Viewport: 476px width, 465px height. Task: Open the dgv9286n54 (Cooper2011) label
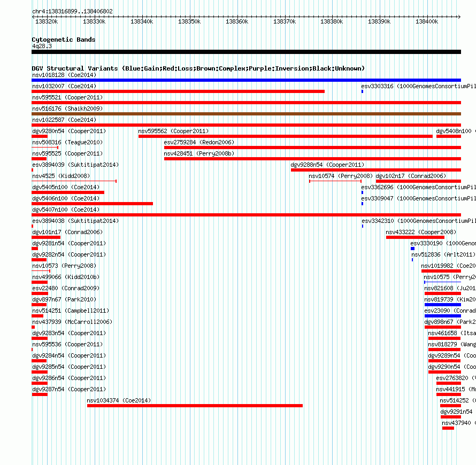point(69,378)
